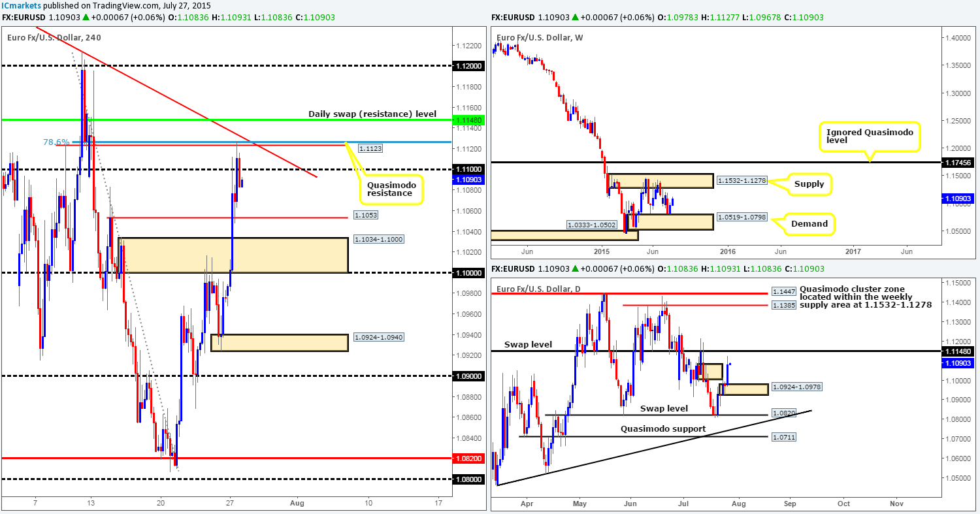980x514 pixels.
Task: Click the red 1.08200 support price tag
Action: [x=470, y=459]
